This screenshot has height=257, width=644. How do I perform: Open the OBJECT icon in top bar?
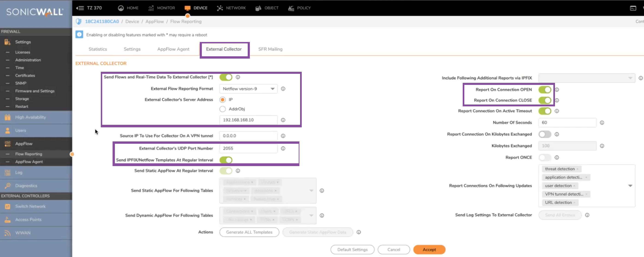click(258, 8)
